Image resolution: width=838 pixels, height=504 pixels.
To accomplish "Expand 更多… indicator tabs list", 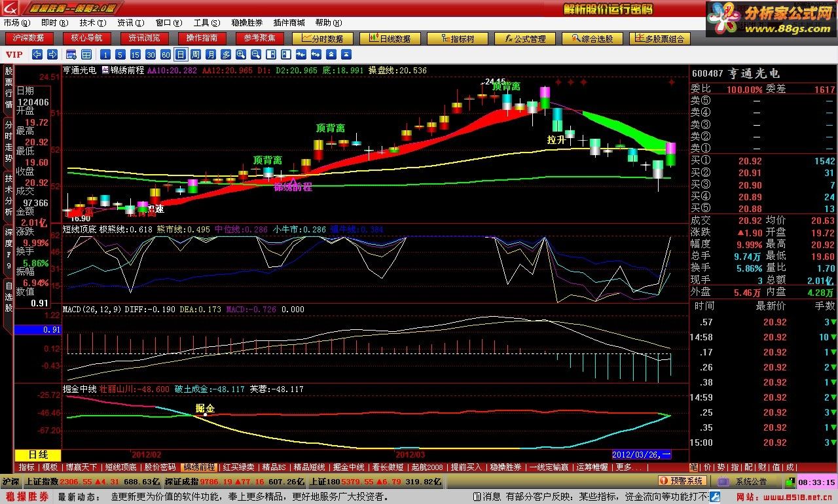I will pos(628,467).
